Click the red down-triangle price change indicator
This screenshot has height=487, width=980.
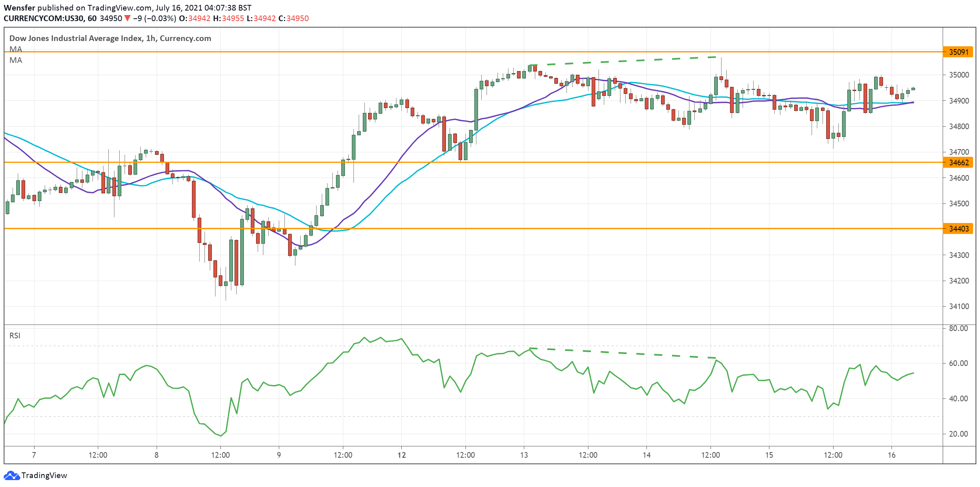click(x=127, y=18)
